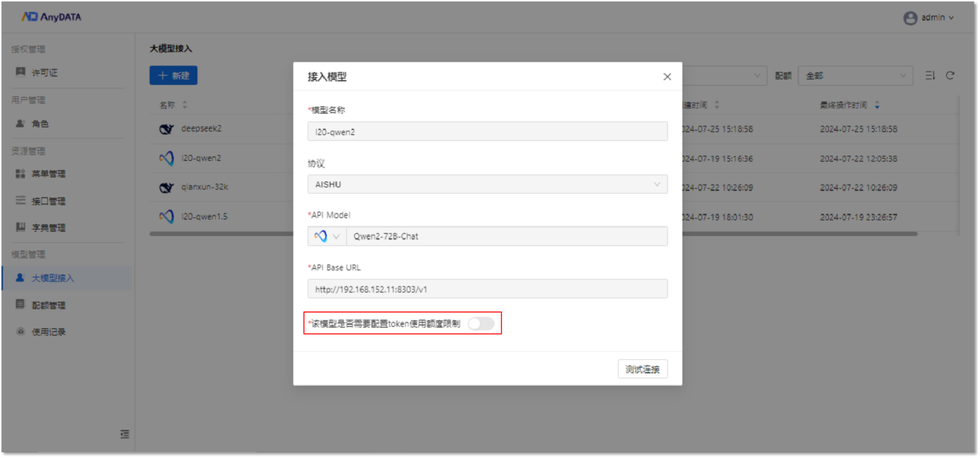
Task: Sort by 最终操作时间 column
Action: [x=877, y=105]
